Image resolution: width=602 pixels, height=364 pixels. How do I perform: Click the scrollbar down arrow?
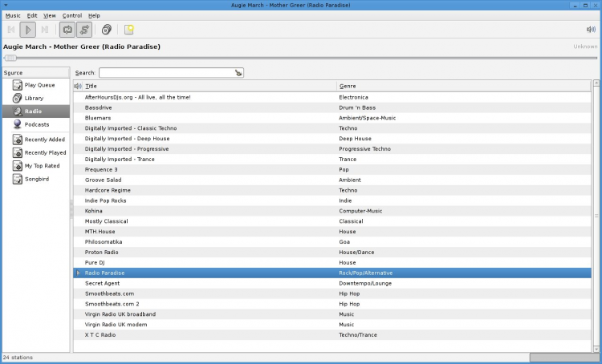click(x=596, y=349)
